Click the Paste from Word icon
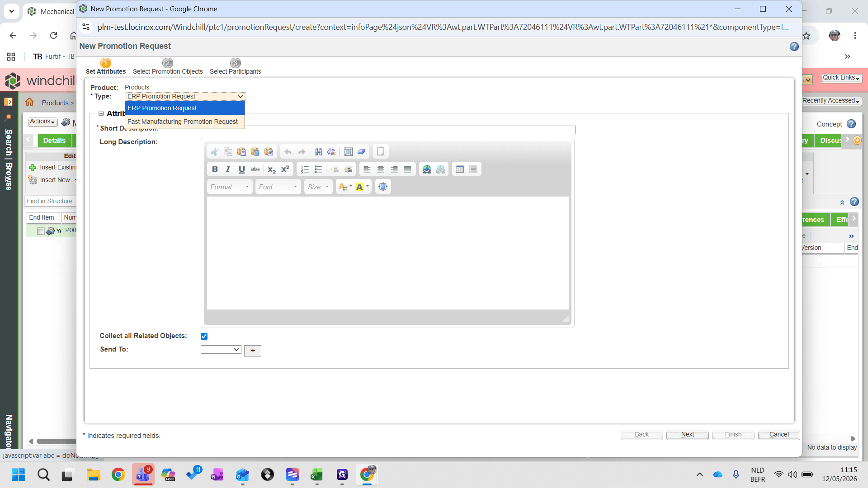 click(x=269, y=152)
